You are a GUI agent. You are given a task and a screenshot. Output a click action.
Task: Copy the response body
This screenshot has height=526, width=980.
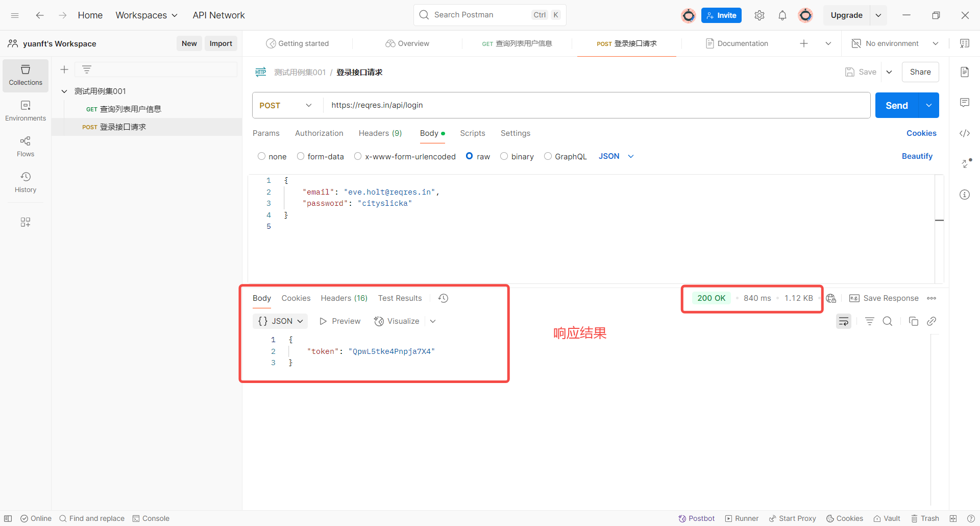[914, 321]
